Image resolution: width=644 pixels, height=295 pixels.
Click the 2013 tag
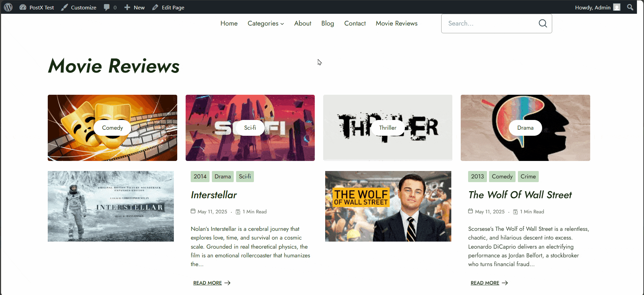pos(477,176)
